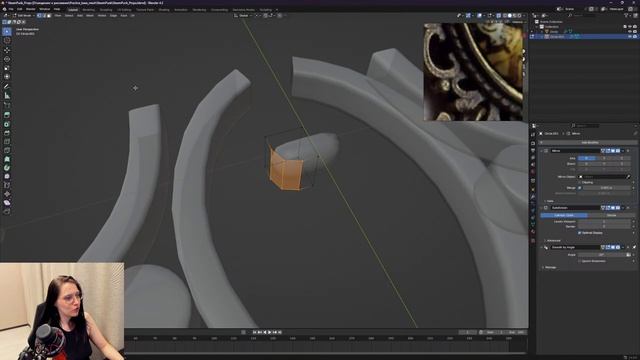640x360 pixels.
Task: Collapse the Subdivision modifier panel
Action: click(x=542, y=208)
